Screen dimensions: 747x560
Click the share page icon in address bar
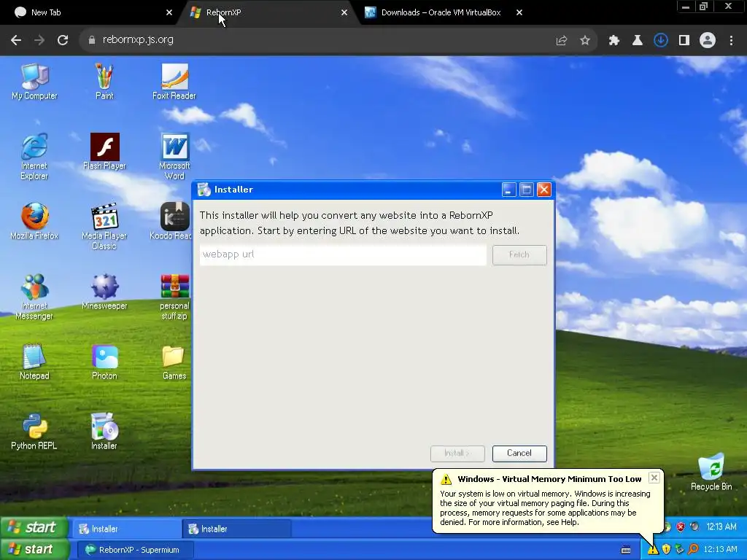pyautogui.click(x=562, y=41)
